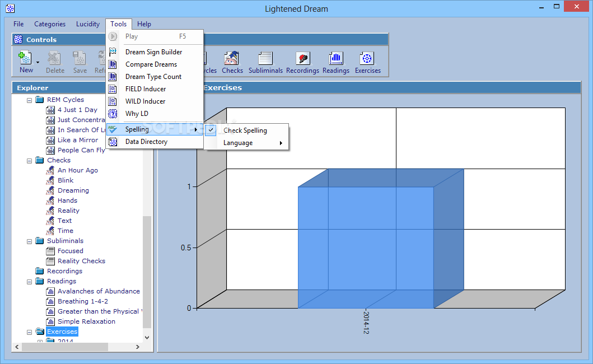Click Explorer horizontal scrollbar right arrow

coord(138,347)
